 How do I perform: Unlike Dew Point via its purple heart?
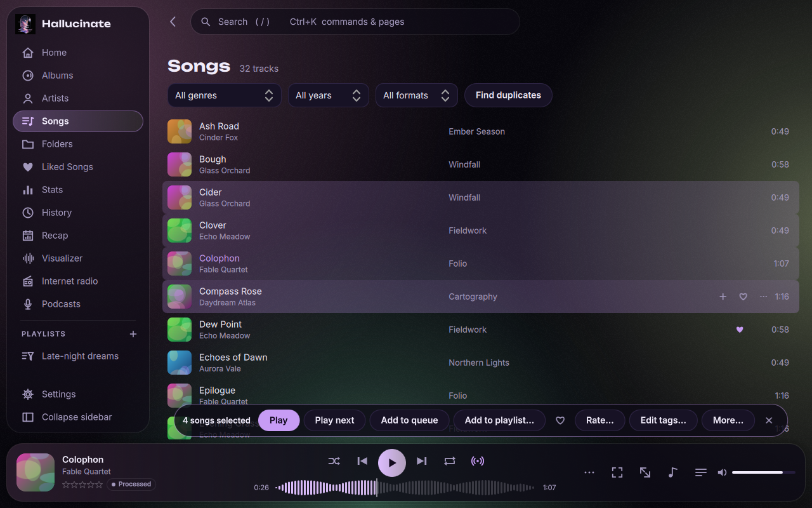tap(740, 330)
